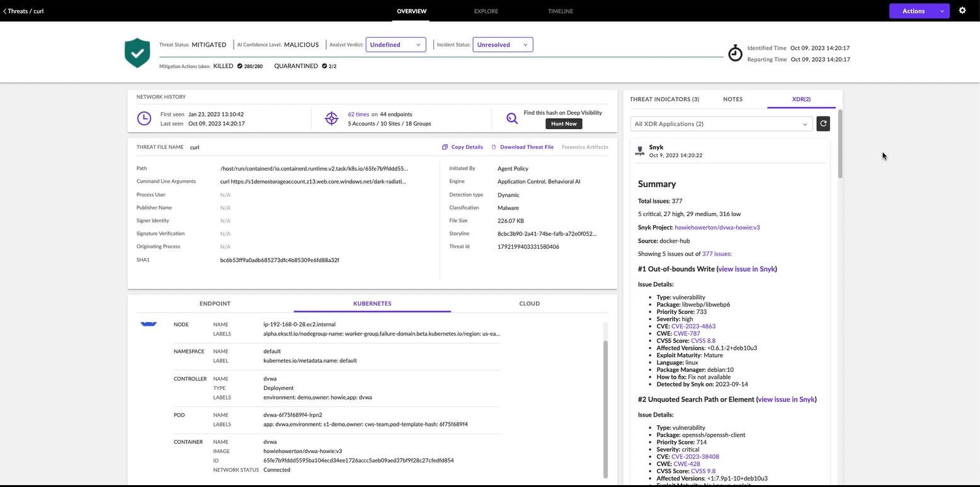Click the back arrow beside Threats / curl
The width and height of the screenshot is (980, 487).
pos(5,11)
